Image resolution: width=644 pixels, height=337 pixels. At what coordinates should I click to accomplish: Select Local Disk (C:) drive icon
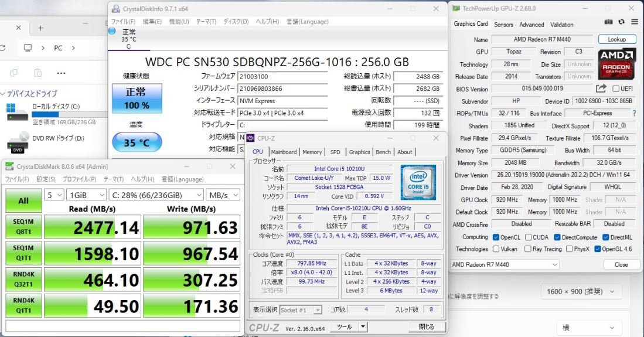[16, 112]
